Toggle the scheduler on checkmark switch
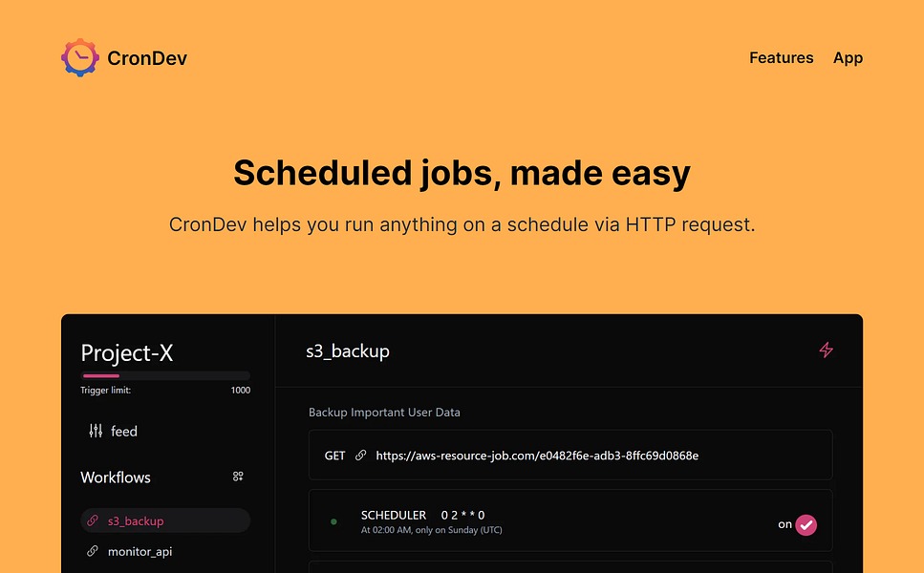Screen dimensions: 924x573 point(806,524)
